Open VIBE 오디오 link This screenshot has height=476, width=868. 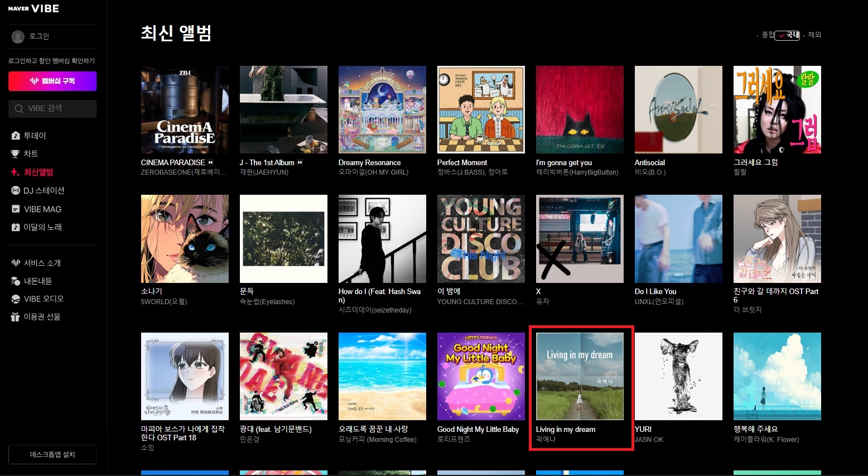pyautogui.click(x=44, y=299)
